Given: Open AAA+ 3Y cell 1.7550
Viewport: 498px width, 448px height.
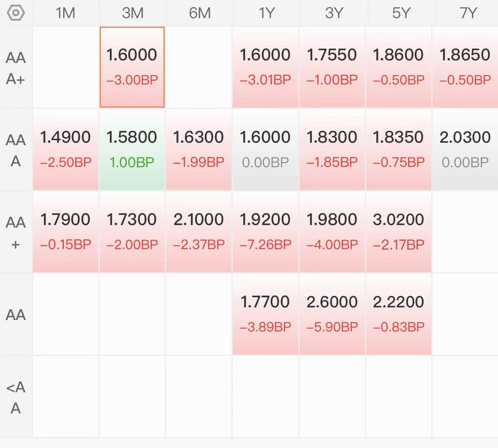Looking at the screenshot, I should [x=332, y=67].
